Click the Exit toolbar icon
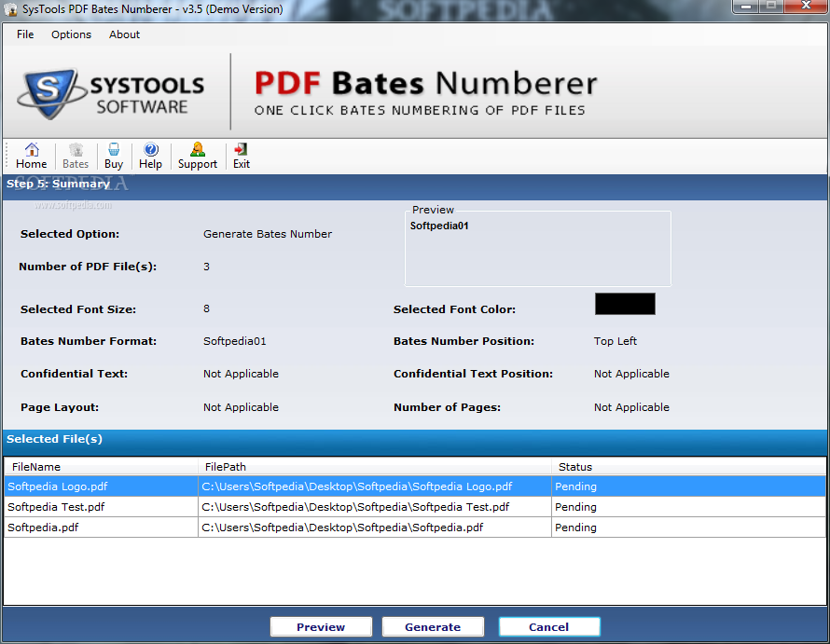Image resolution: width=830 pixels, height=644 pixels. (242, 156)
